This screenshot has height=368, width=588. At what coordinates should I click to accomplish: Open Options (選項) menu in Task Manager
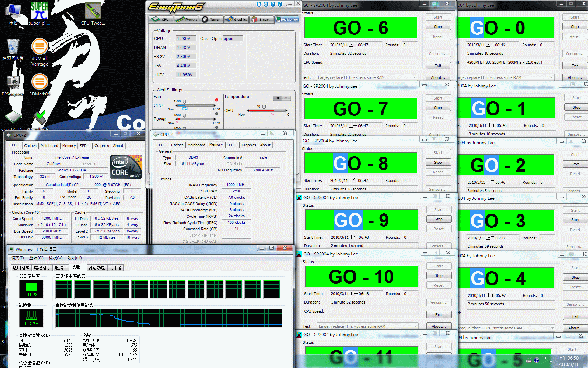pos(36,258)
